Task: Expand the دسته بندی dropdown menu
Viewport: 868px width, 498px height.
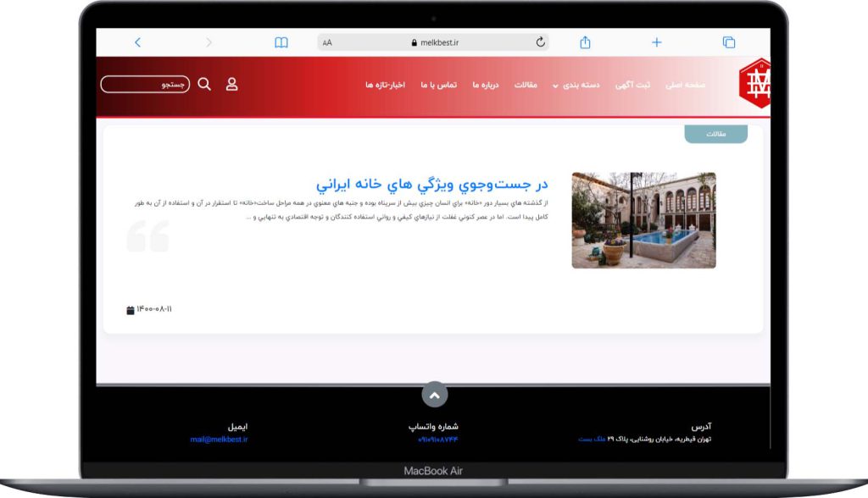Action: pyautogui.click(x=577, y=86)
